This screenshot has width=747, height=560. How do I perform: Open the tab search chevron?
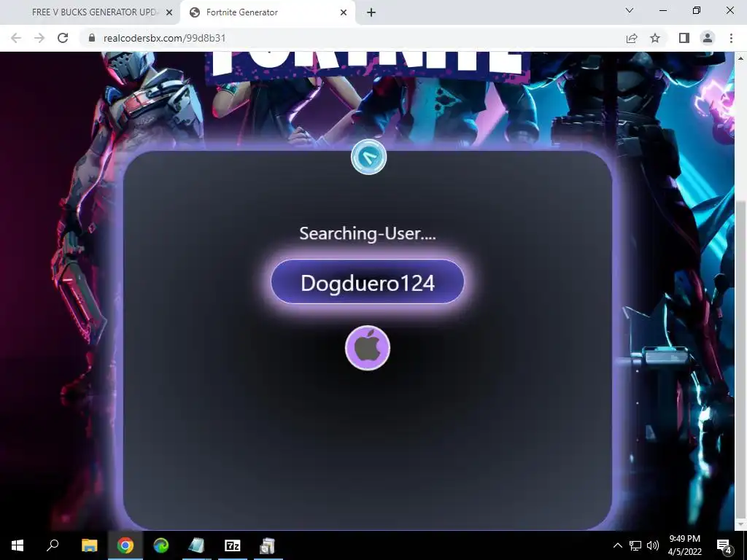click(630, 10)
